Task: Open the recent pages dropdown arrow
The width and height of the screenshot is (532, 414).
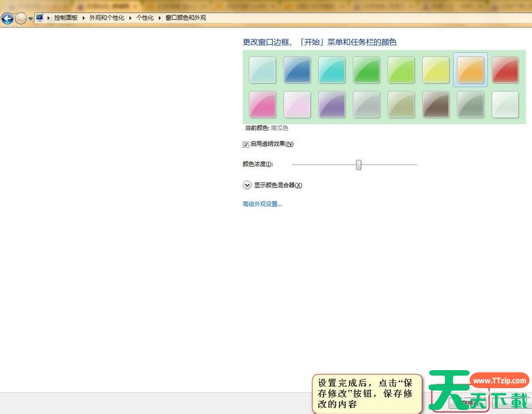Action: tap(31, 19)
